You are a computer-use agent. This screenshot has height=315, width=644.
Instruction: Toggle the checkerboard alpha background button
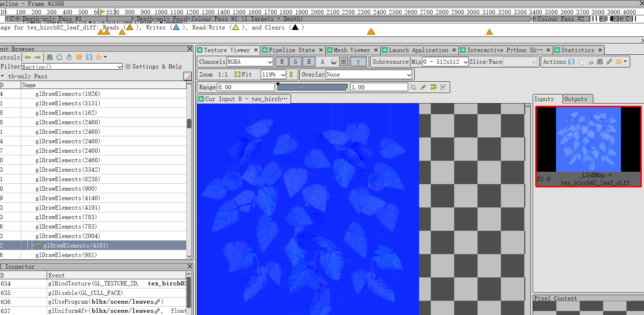tap(344, 62)
